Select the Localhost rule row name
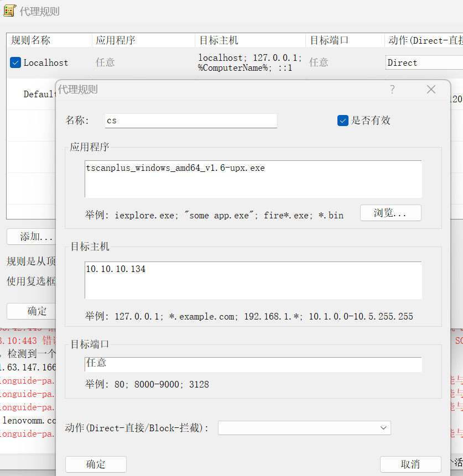This screenshot has width=463, height=476. point(46,62)
